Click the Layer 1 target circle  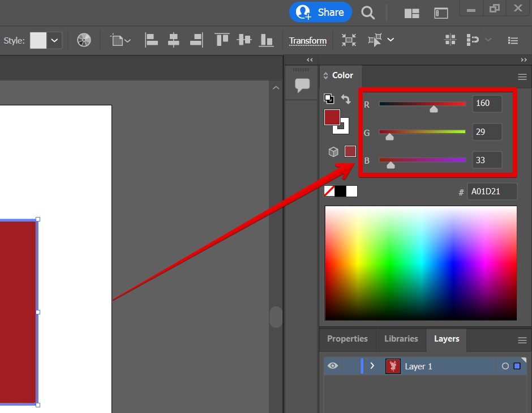[x=505, y=367]
